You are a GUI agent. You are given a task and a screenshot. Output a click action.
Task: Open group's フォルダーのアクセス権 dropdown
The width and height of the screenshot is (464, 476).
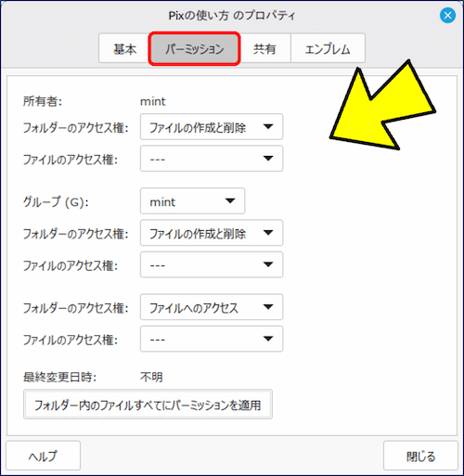pos(212,233)
